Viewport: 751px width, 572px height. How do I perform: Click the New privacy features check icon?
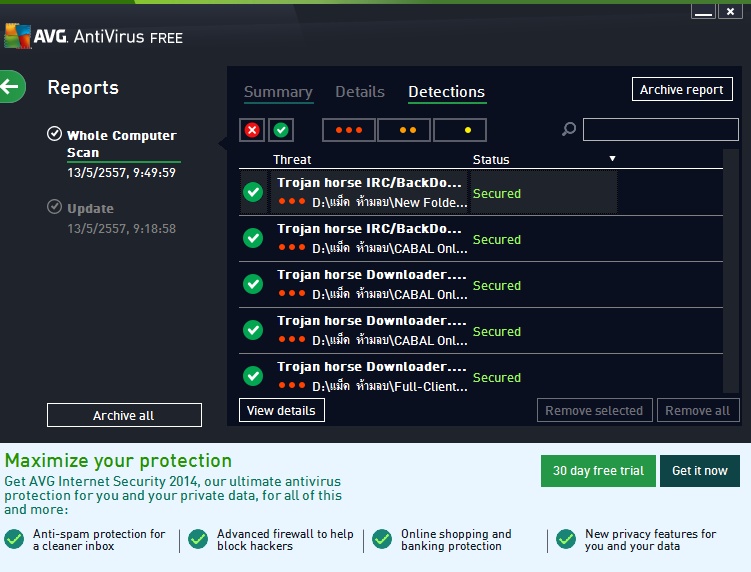566,539
